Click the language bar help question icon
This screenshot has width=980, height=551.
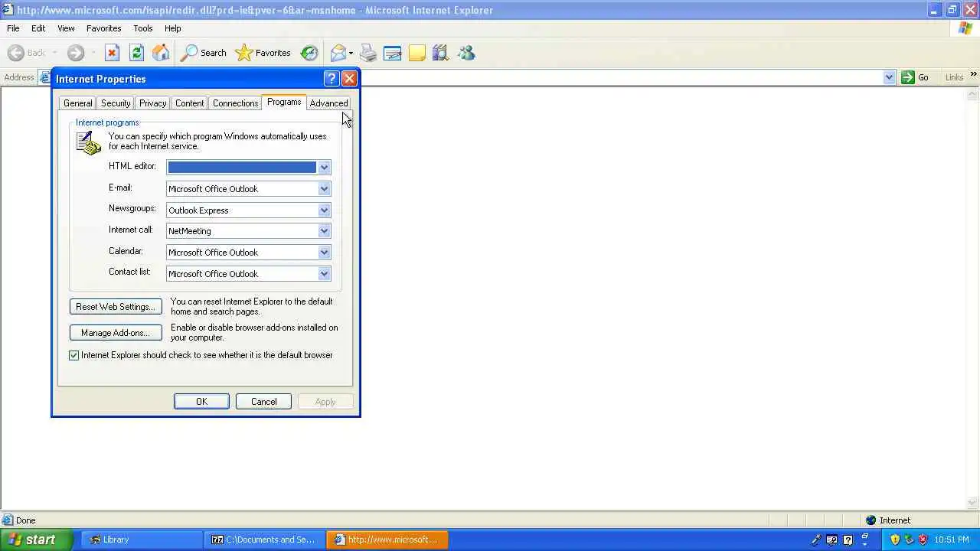(x=848, y=540)
